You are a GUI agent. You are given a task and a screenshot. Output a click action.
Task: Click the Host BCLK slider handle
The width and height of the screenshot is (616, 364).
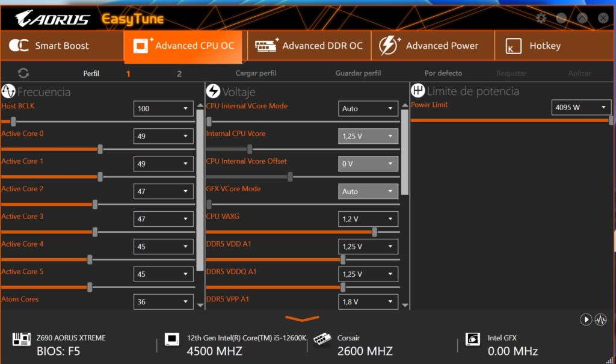coord(13,122)
